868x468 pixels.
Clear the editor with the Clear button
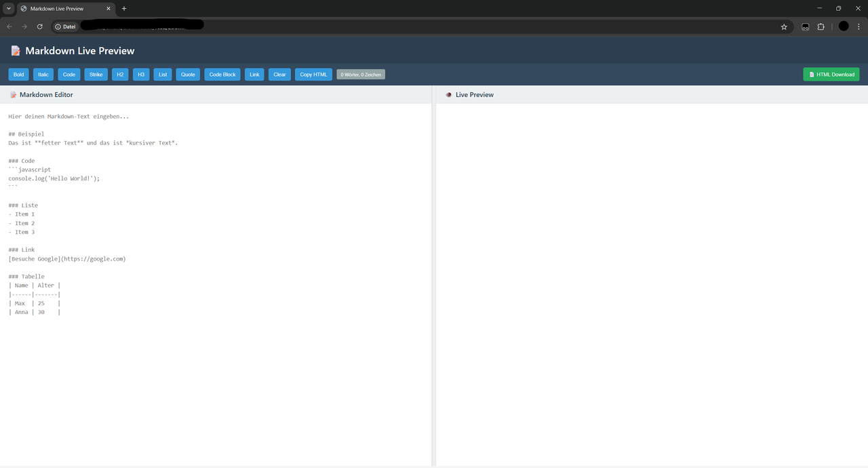coord(279,75)
